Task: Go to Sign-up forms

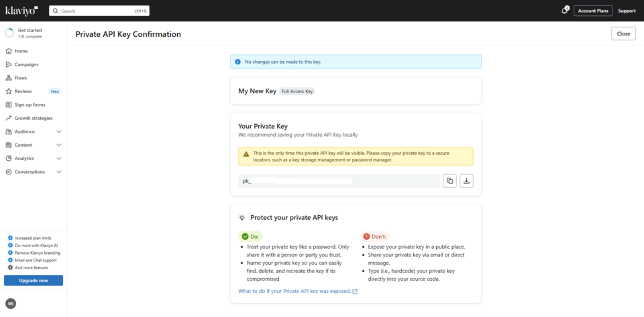Action: coord(30,105)
